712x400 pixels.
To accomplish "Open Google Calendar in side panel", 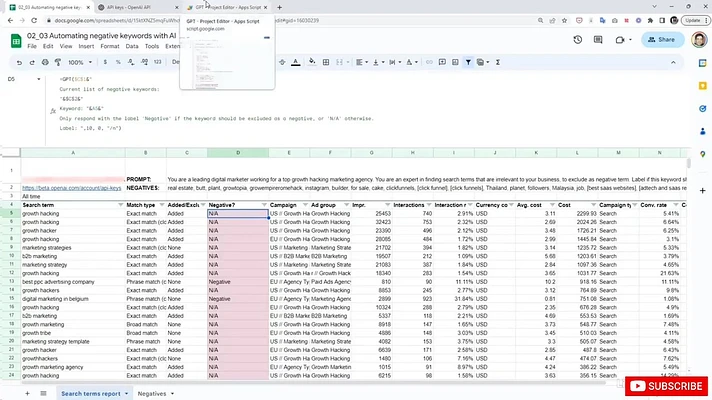I will (702, 64).
